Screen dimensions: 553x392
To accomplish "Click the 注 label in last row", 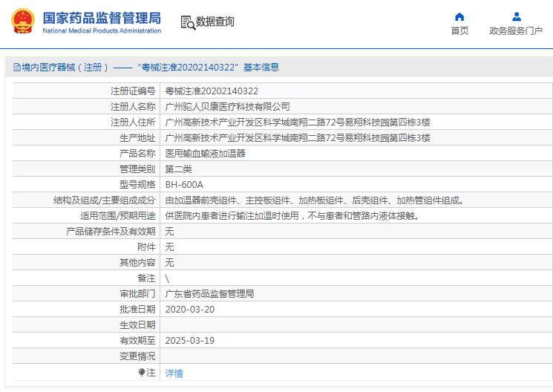I will [x=151, y=372].
